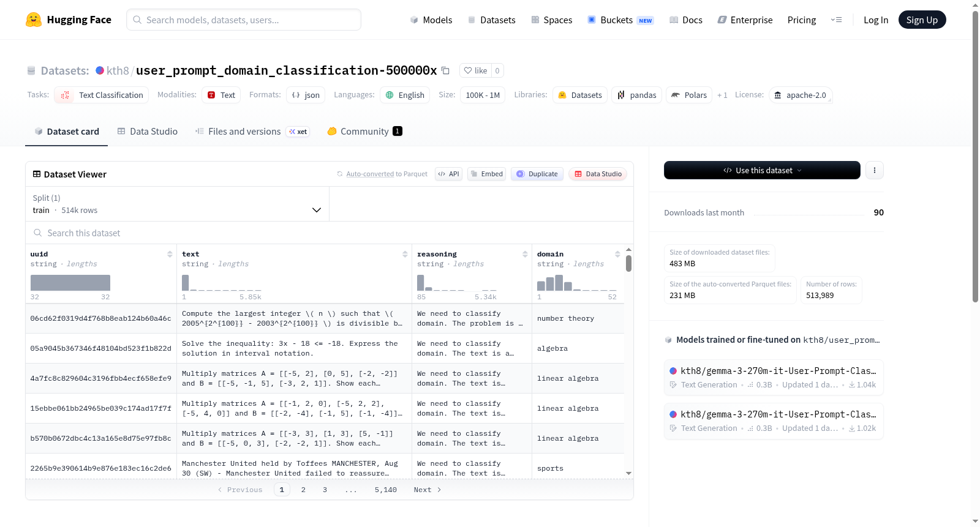
Task: Click the page's vertical scrollbar
Action: point(975,157)
